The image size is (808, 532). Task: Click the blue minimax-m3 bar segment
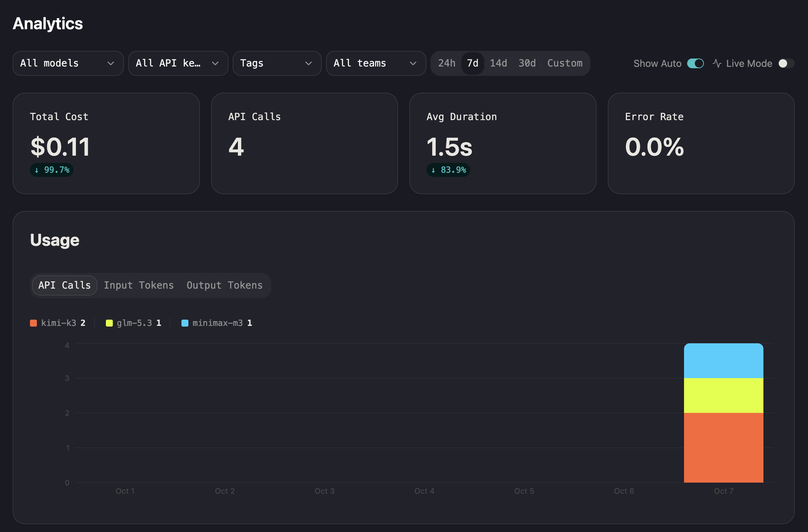point(724,361)
